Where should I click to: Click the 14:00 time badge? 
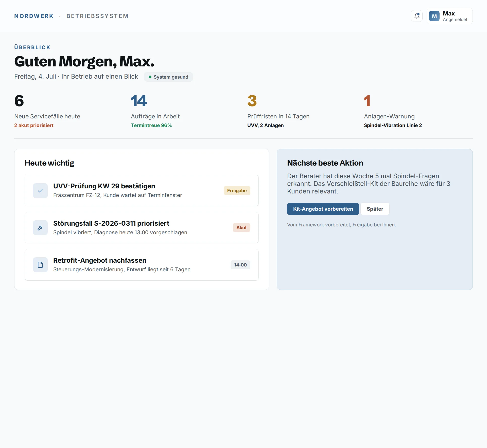pos(240,265)
